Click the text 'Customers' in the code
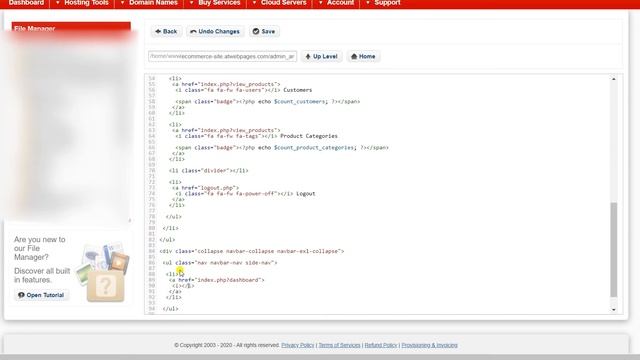Viewport: 640px width, 360px height. point(298,90)
